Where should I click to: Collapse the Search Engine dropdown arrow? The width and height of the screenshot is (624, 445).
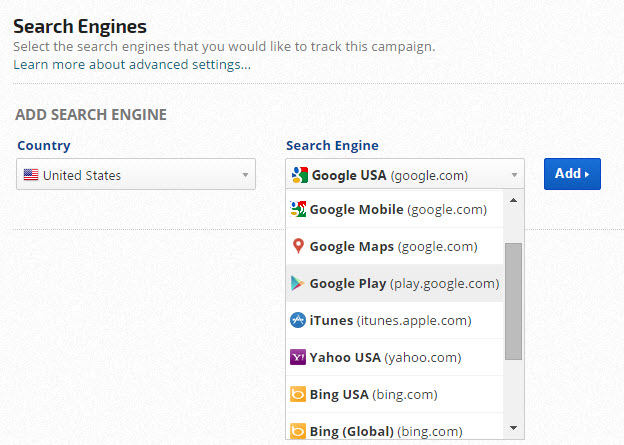click(x=515, y=175)
